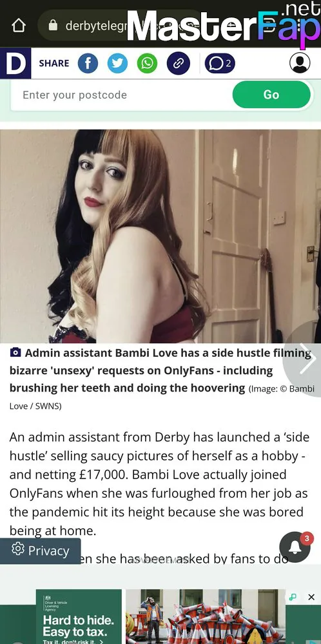Open the Privacy settings button

40,551
